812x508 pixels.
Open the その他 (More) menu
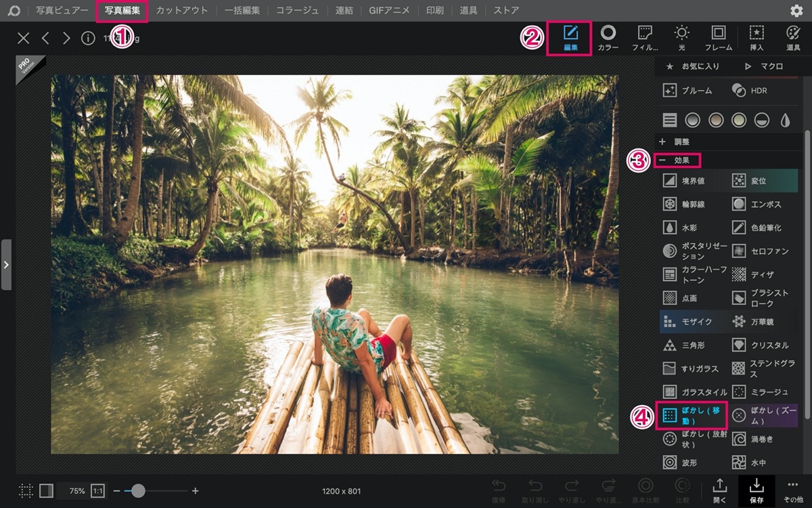793,491
